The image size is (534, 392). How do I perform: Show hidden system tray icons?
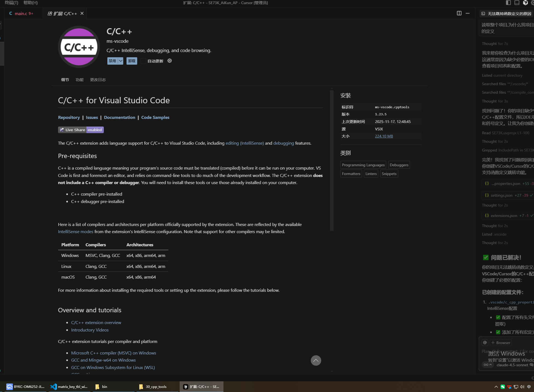coord(496,387)
